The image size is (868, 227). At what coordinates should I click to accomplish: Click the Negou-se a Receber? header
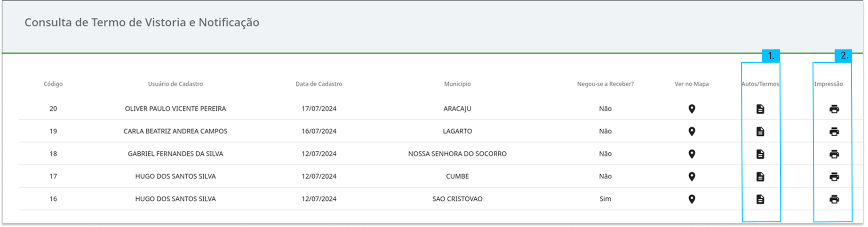tap(605, 84)
